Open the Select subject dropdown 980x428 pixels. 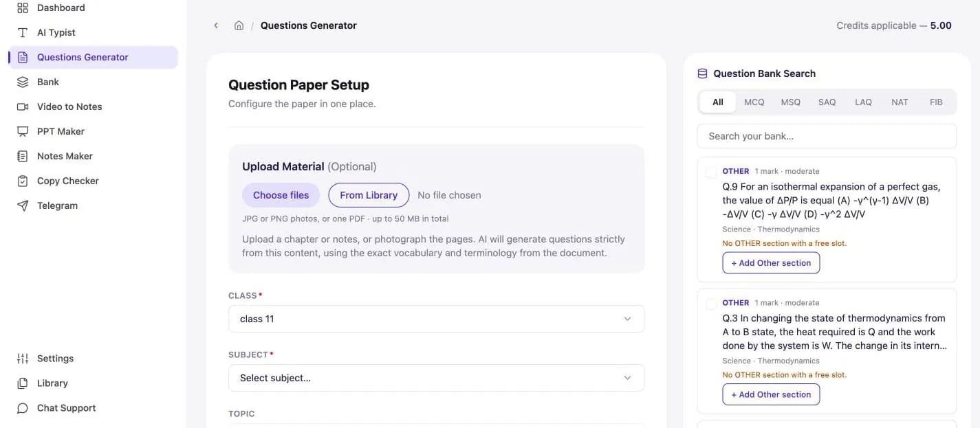pyautogui.click(x=436, y=378)
